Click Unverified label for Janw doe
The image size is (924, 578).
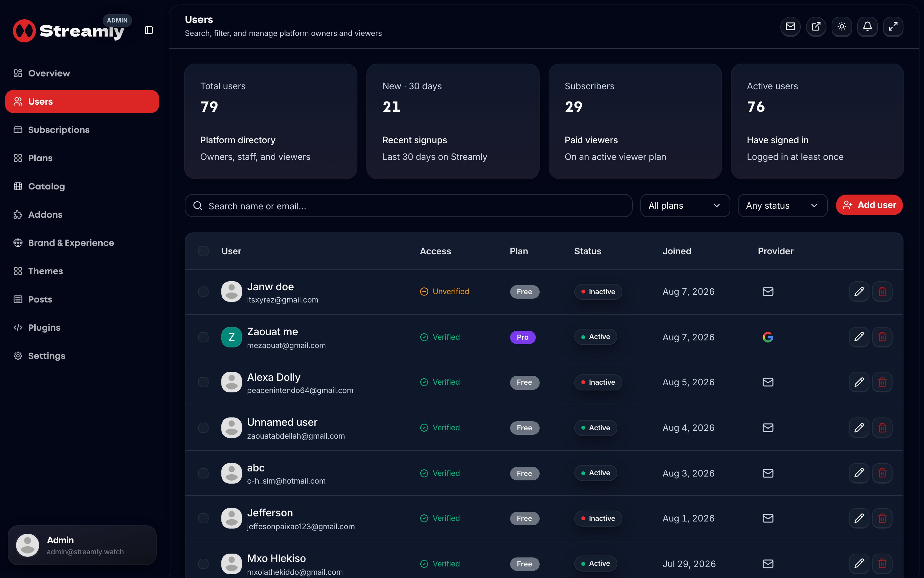444,292
